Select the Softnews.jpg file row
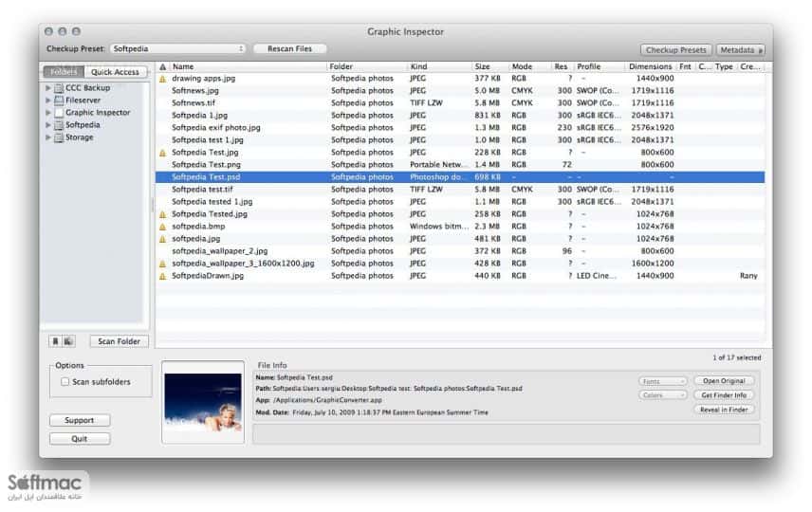The height and width of the screenshot is (512, 812). (460, 91)
